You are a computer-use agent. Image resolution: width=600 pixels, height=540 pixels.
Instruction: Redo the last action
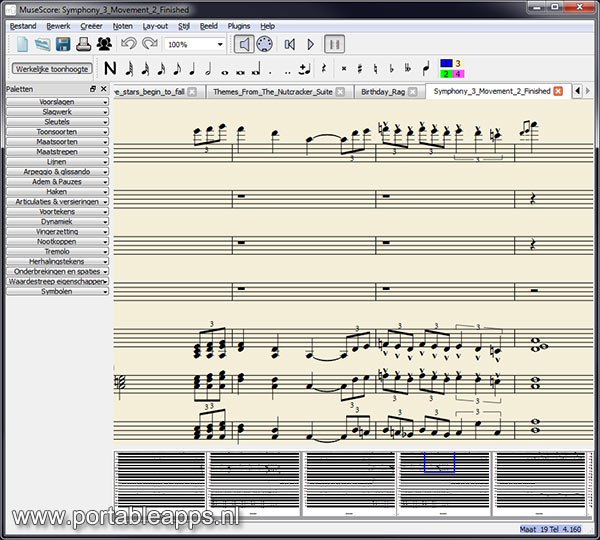coord(150,44)
